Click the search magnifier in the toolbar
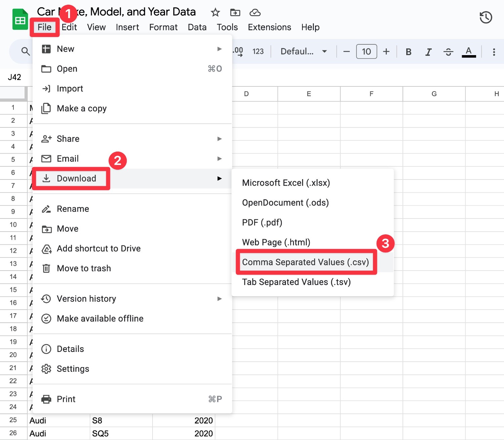This screenshot has height=440, width=504. click(26, 51)
